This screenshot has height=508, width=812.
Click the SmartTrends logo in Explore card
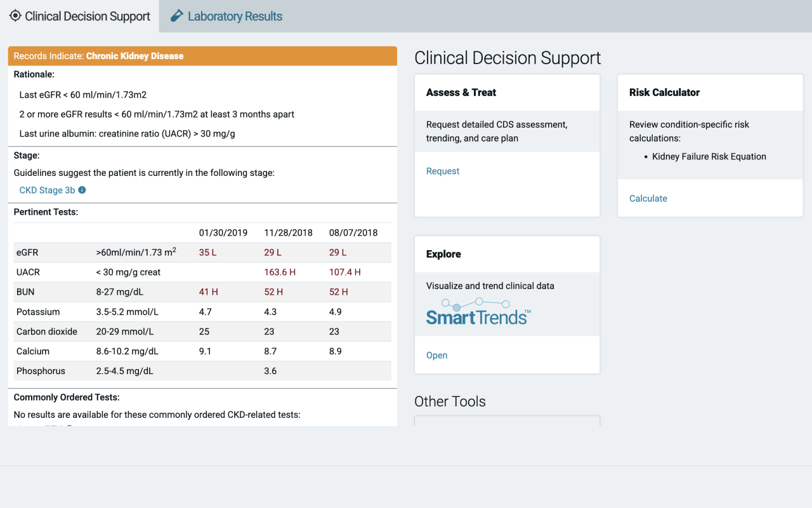[x=478, y=311]
